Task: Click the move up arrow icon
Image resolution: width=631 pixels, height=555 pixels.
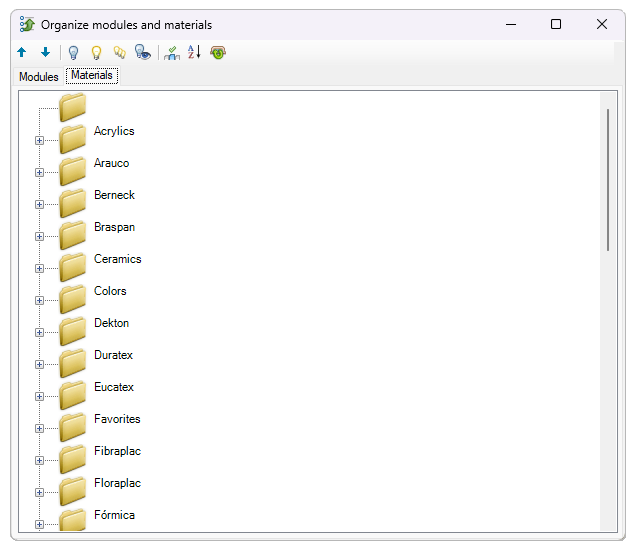Action: pos(22,52)
